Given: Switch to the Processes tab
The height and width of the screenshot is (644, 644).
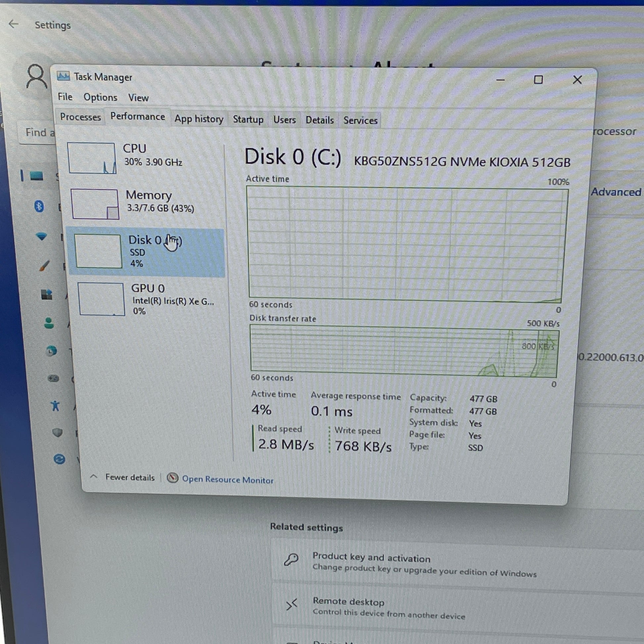Looking at the screenshot, I should coord(80,117).
